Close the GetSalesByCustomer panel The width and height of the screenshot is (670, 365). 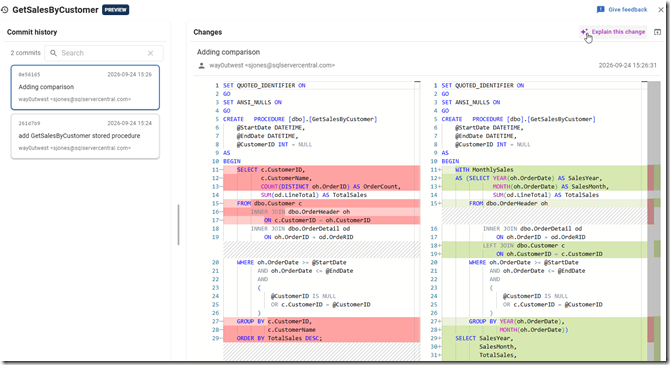pos(661,9)
